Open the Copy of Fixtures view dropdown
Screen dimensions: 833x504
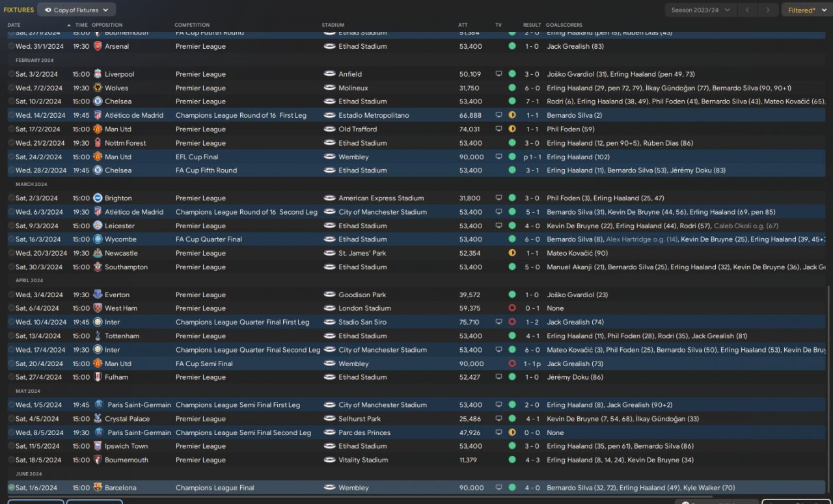(x=77, y=10)
